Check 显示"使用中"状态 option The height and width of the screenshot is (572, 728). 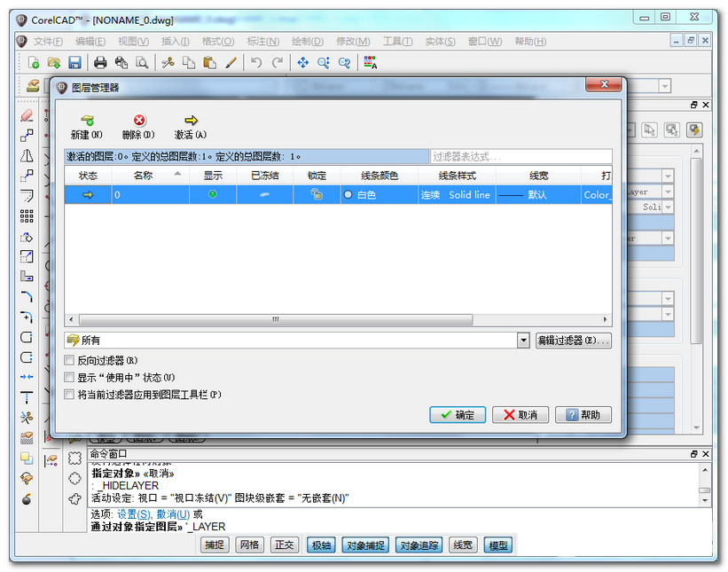[x=69, y=376]
